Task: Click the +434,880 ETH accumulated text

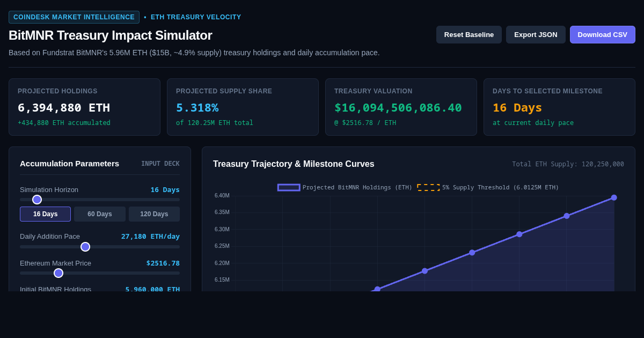Action: (x=64, y=123)
